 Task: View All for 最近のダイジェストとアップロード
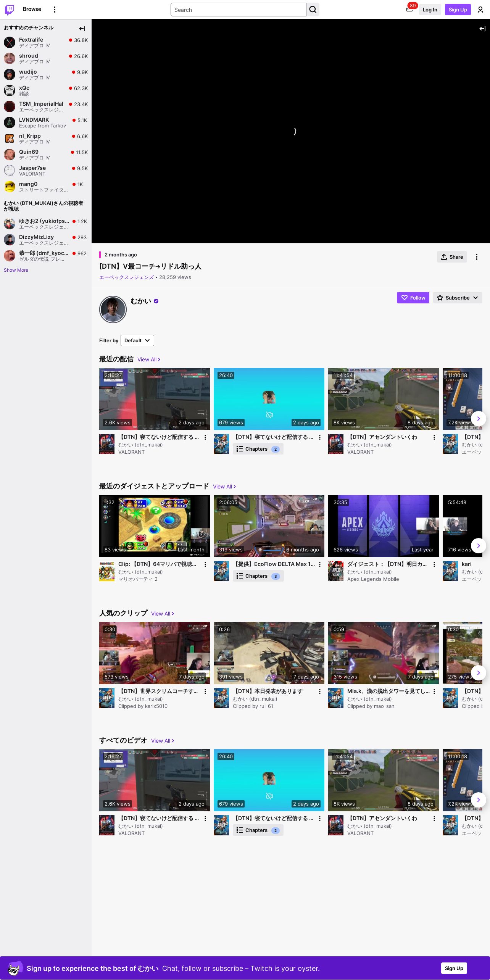click(224, 487)
